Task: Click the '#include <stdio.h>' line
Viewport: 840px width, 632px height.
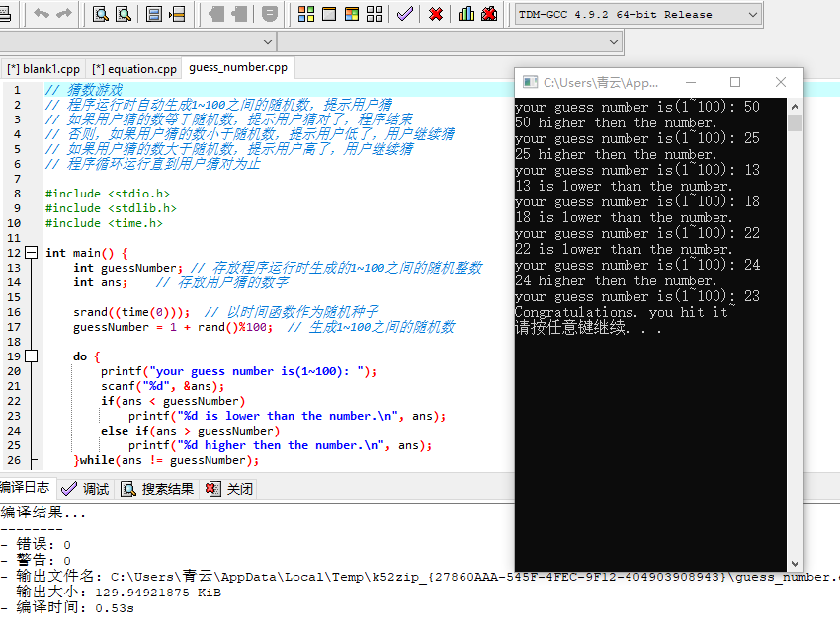Action: coord(107,194)
